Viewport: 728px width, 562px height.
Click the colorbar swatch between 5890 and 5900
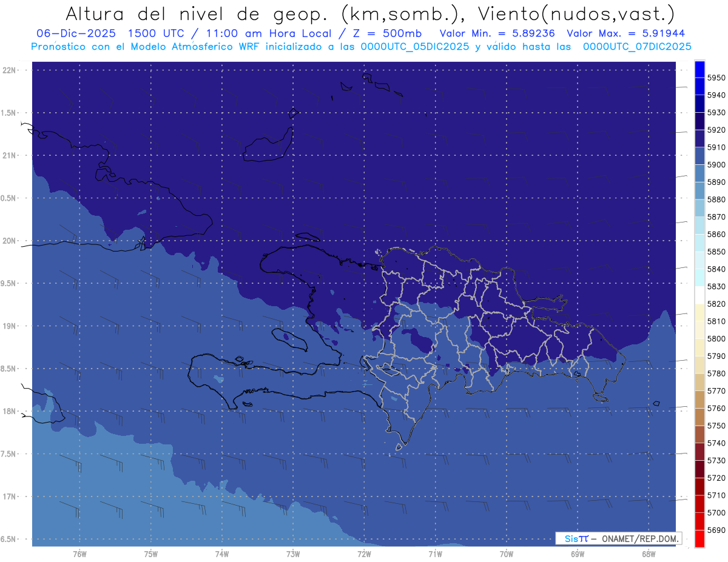(699, 173)
